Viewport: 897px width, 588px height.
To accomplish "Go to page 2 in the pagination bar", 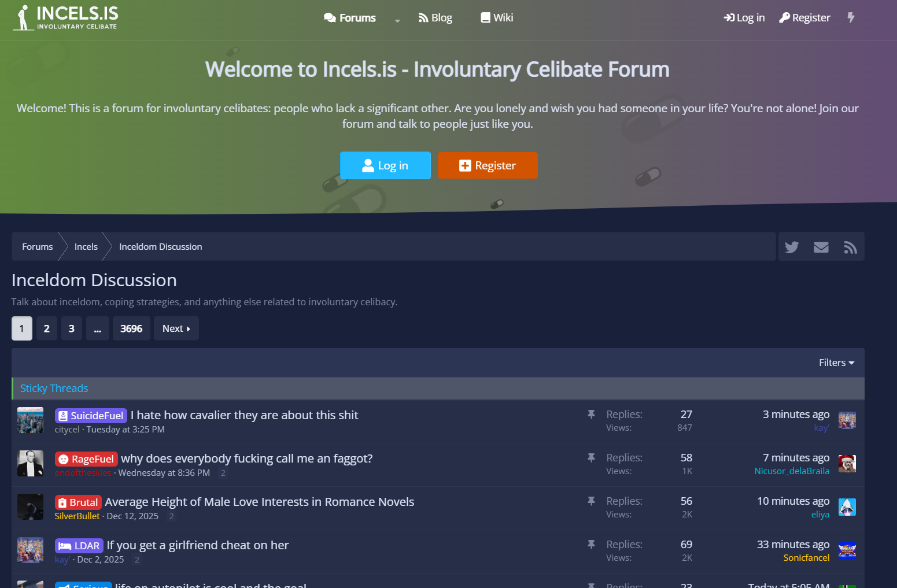I will click(x=47, y=328).
